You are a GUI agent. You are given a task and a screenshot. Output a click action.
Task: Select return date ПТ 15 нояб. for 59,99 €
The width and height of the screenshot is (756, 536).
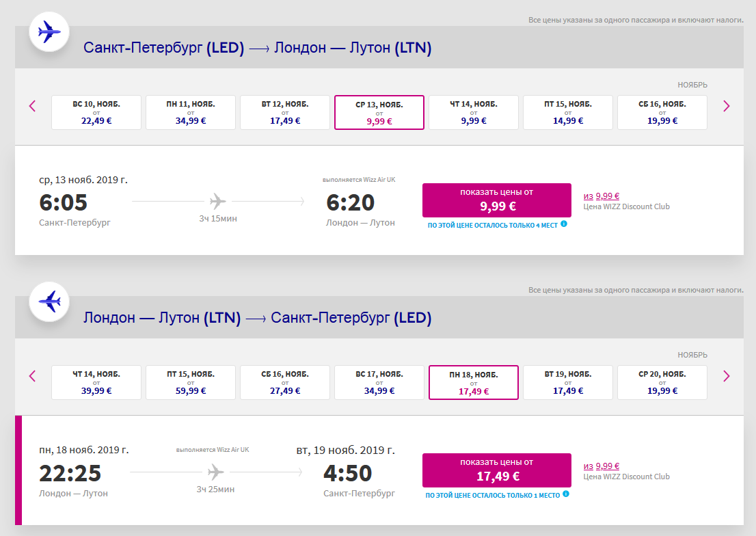point(191,382)
